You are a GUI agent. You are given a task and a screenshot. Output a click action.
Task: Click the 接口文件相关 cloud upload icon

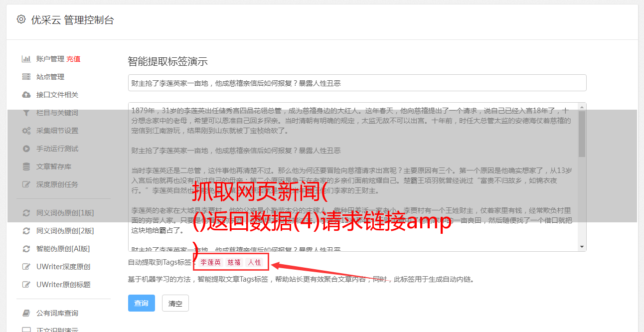[26, 95]
